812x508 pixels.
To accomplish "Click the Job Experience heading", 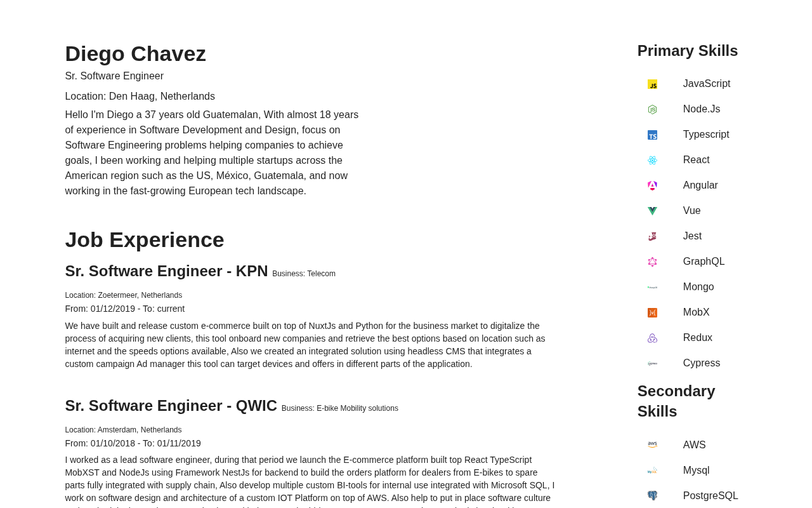I will coord(144,240).
